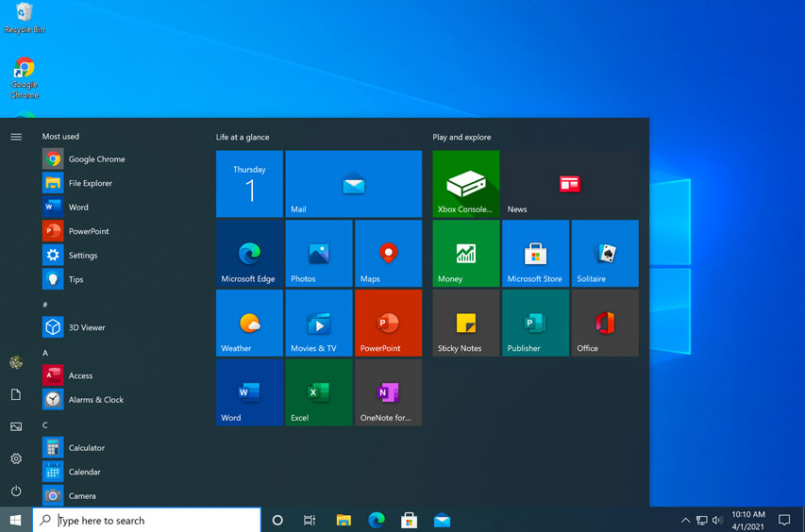
Task: Click the Settings gear in Start sidebar
Action: point(16,458)
